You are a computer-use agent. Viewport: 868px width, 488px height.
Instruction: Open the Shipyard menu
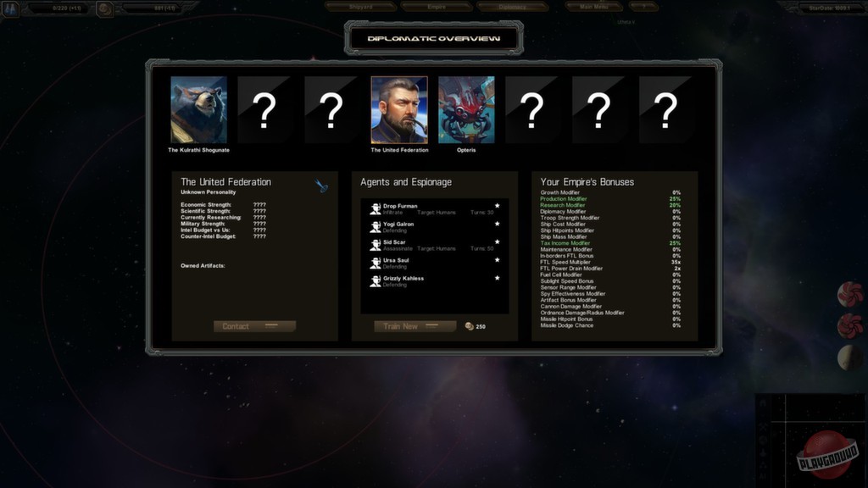click(361, 7)
